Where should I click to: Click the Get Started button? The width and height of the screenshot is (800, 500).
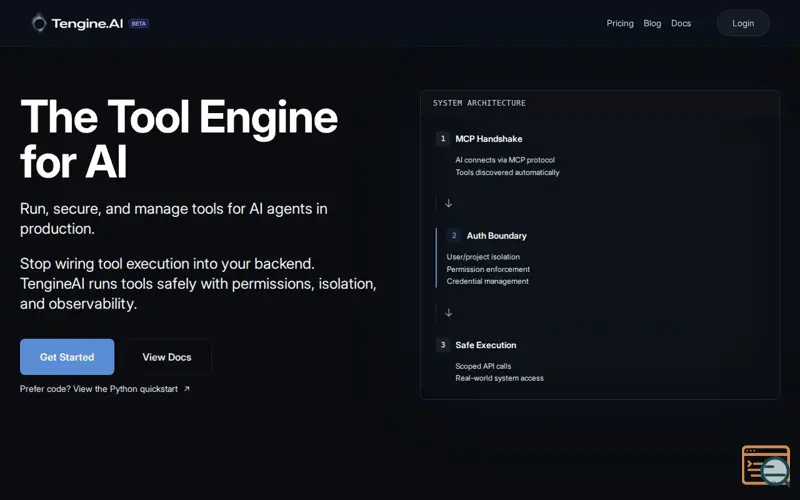tap(67, 357)
